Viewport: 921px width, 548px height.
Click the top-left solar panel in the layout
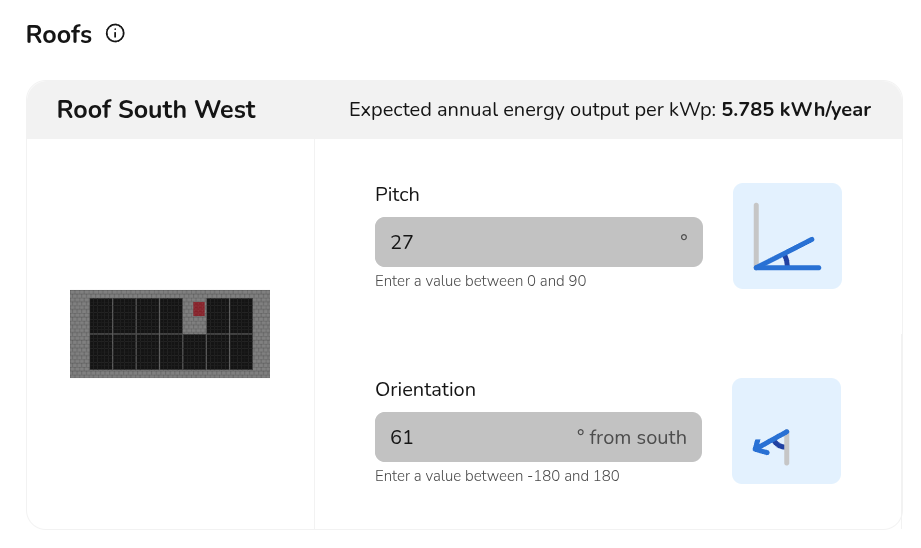click(101, 315)
